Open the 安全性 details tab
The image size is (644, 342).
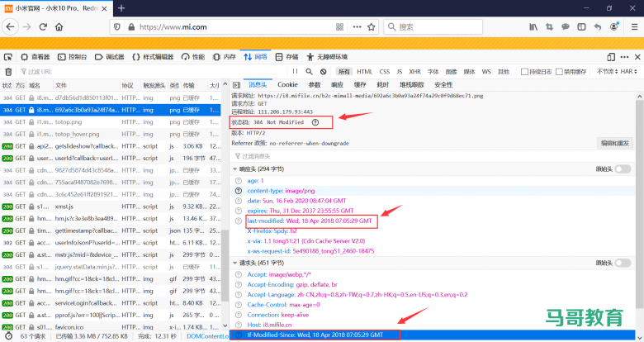pos(443,85)
